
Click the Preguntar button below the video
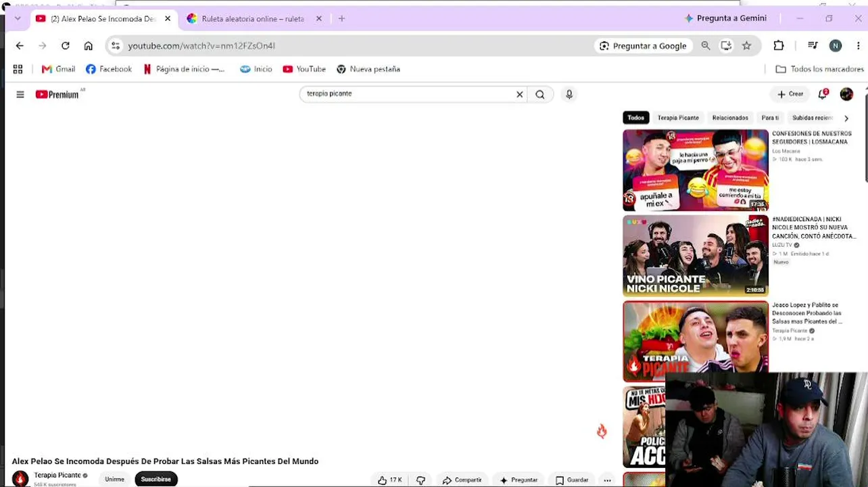coord(519,480)
